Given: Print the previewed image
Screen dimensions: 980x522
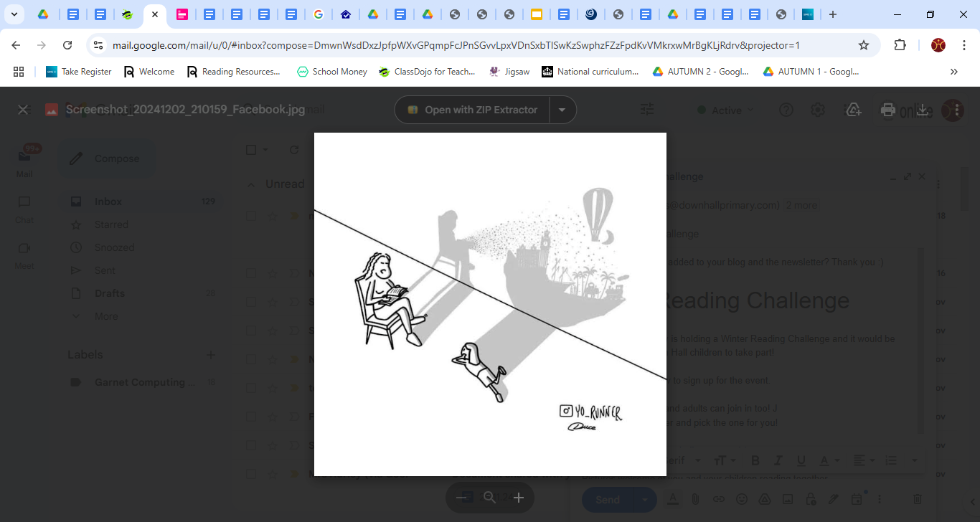Looking at the screenshot, I should coord(888,110).
